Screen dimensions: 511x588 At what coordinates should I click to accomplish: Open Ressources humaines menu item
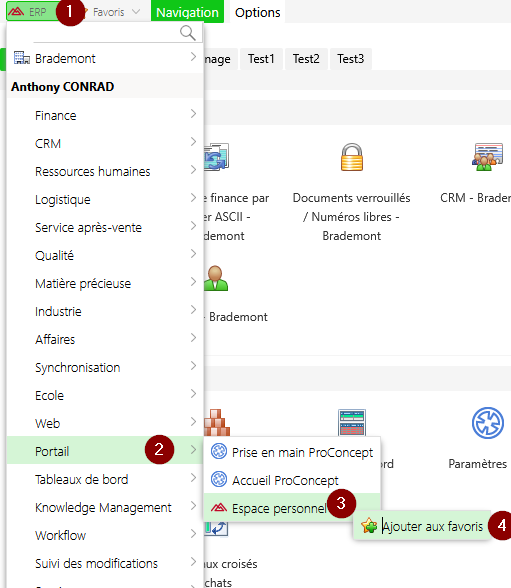[105, 171]
